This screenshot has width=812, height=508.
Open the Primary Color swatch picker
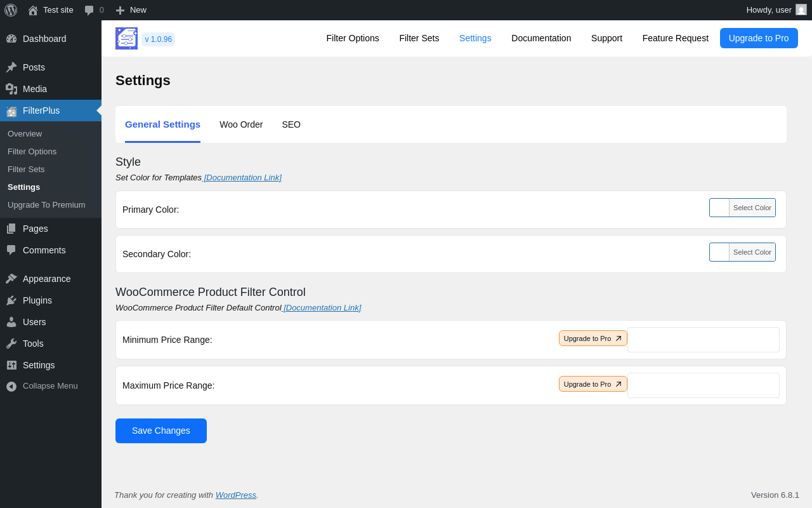pyautogui.click(x=719, y=208)
